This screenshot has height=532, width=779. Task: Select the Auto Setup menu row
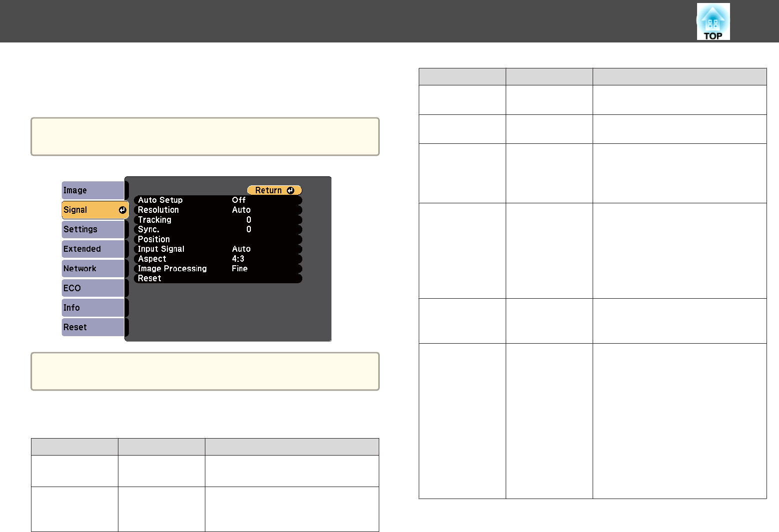click(x=218, y=200)
